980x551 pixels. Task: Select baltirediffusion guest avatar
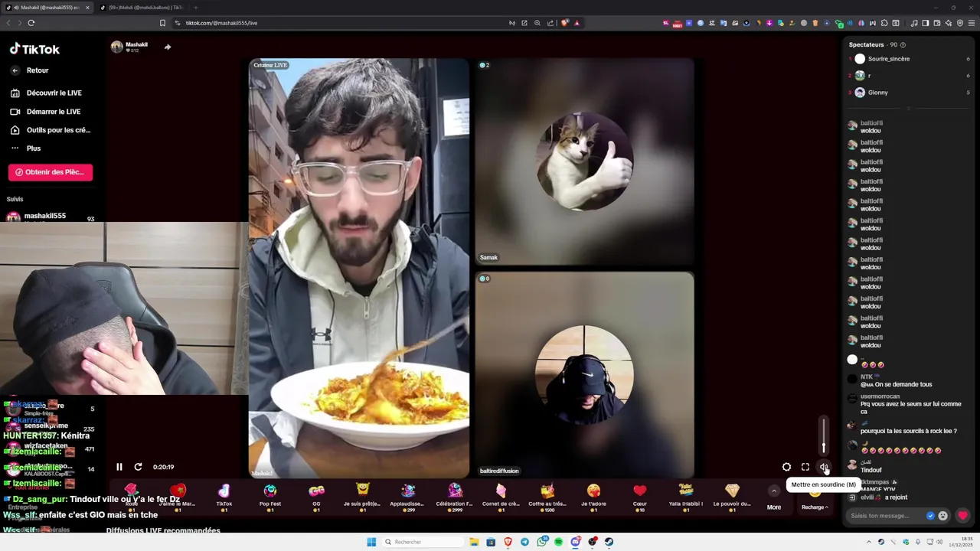(585, 374)
